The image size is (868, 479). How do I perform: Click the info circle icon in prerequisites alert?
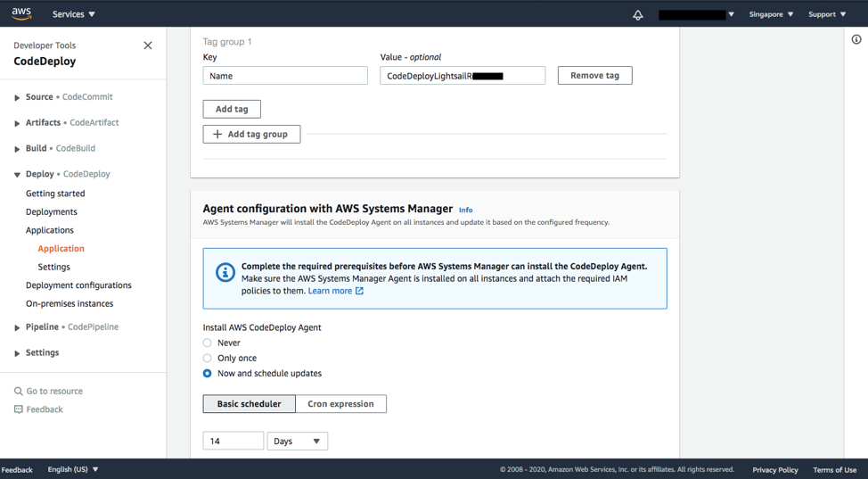coord(225,272)
